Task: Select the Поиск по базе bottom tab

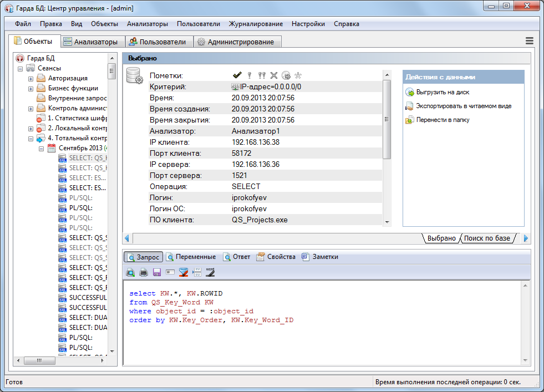Action: 486,238
